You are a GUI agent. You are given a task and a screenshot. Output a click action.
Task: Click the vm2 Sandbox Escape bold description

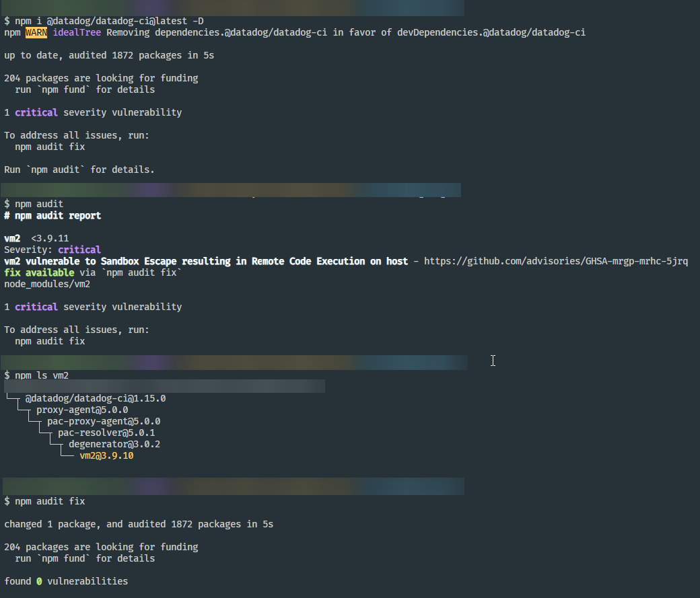click(x=206, y=261)
